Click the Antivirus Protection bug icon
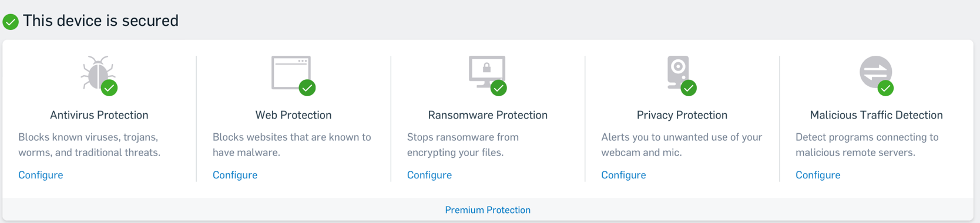 click(97, 73)
